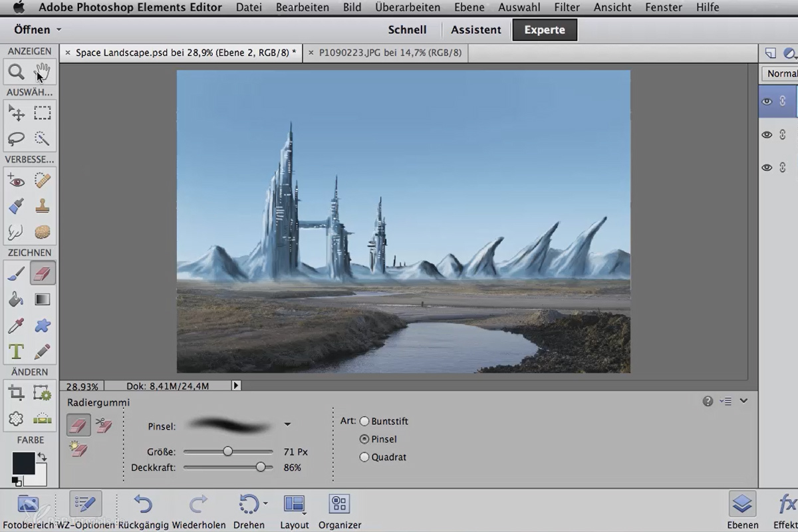The height and width of the screenshot is (532, 798).
Task: Select the Pencil tool
Action: [43, 351]
